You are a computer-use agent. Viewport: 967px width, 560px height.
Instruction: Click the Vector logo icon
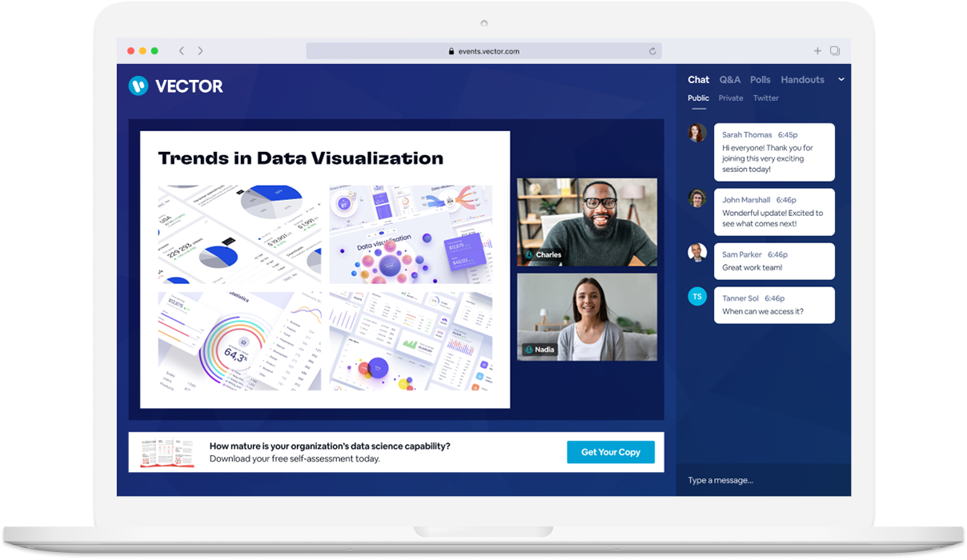tap(138, 86)
